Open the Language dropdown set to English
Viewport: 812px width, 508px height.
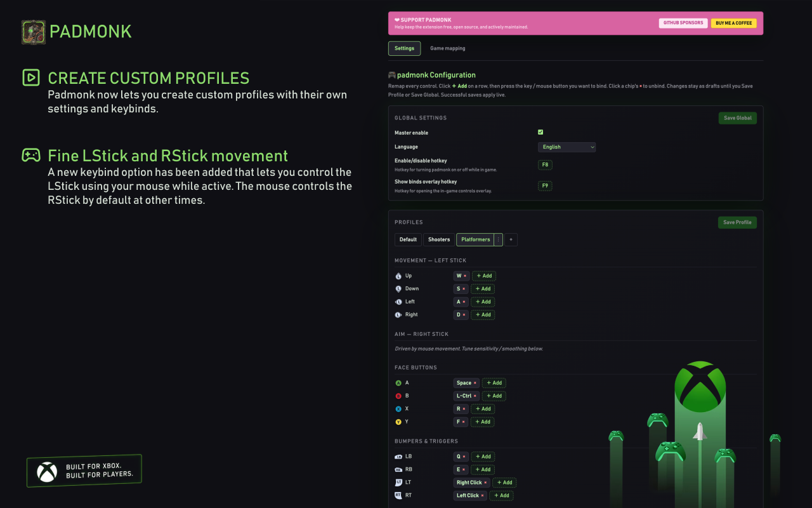[x=567, y=147]
